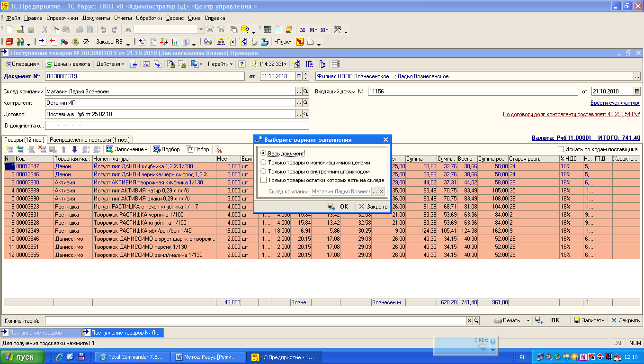Click the blue right-arrow incoming document icon
This screenshot has height=364, width=644.
click(x=42, y=42)
